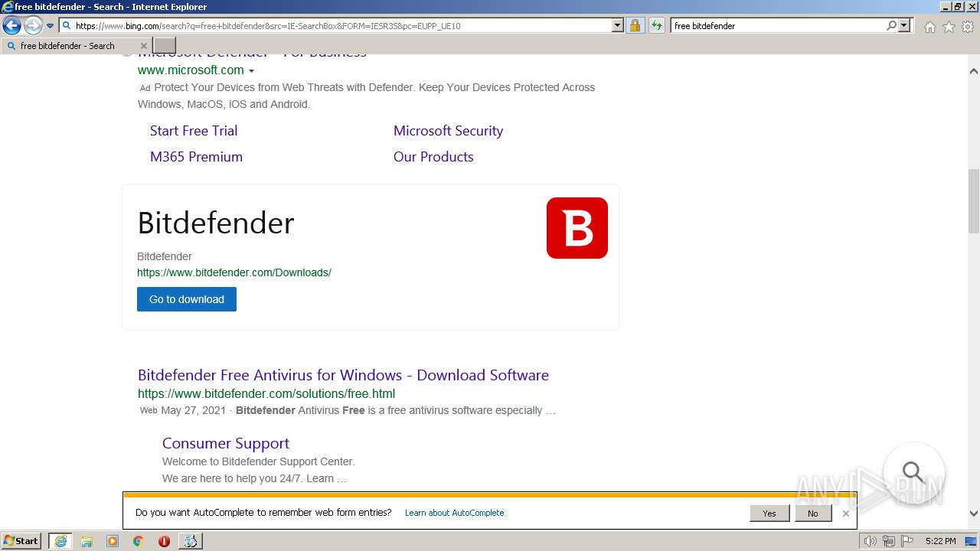Click the scrollbar down arrow
980x551 pixels.
pyautogui.click(x=974, y=514)
